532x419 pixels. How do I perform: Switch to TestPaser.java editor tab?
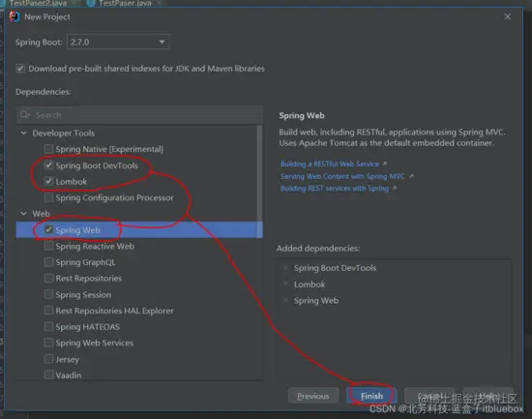pyautogui.click(x=125, y=4)
